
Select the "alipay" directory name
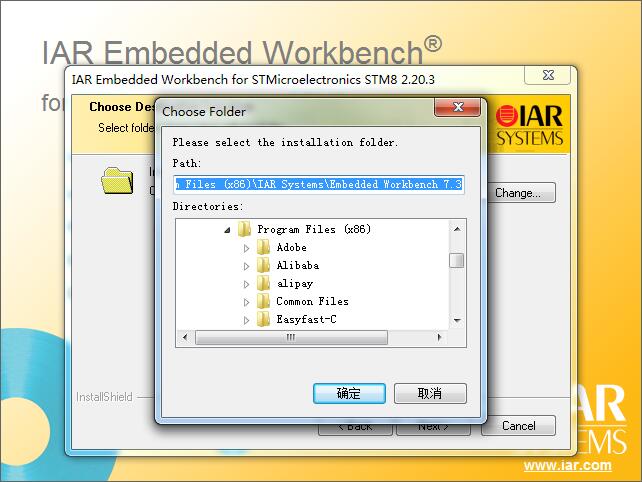[295, 283]
